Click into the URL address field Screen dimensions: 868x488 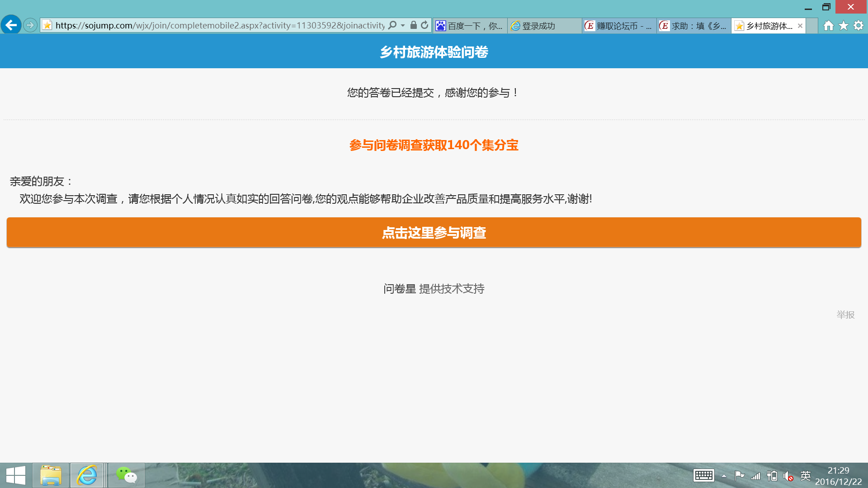coord(220,25)
